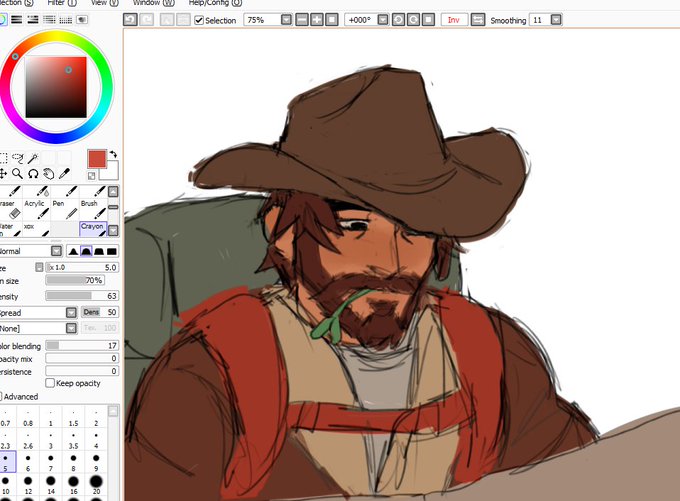The height and width of the screenshot is (501, 680).
Task: Pick brush size 5 preset
Action: point(6,462)
